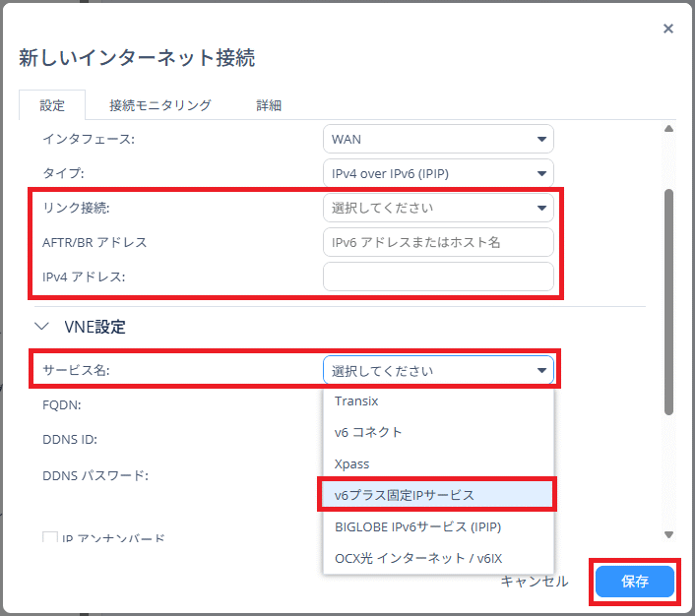695x616 pixels.
Task: Collapse the VNE設定 section chevron
Action: coord(41,326)
